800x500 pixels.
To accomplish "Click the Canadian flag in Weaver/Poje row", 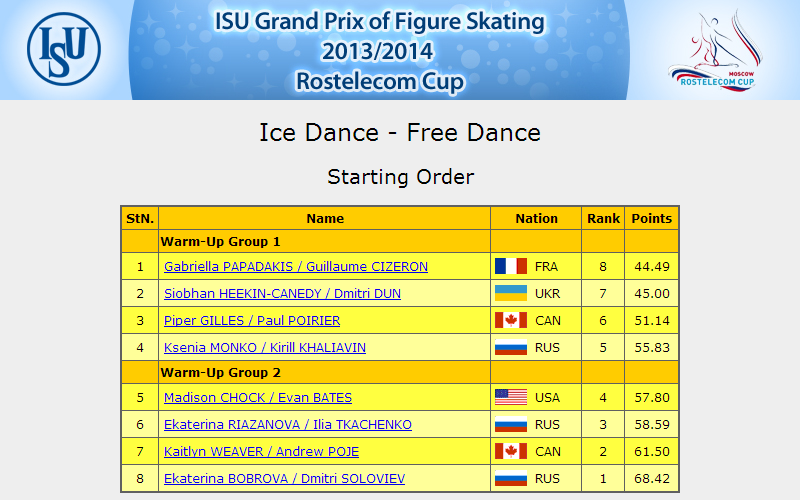I will click(x=511, y=452).
